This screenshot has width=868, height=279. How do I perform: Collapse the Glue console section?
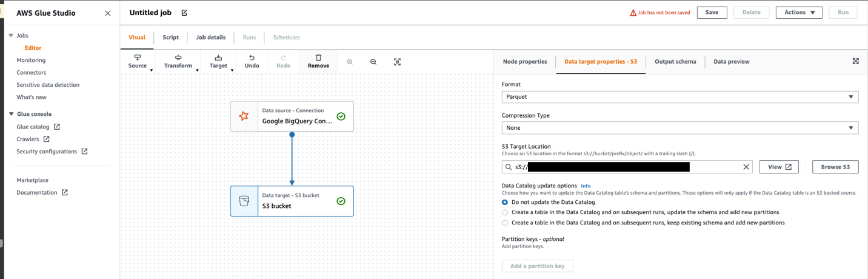(x=11, y=114)
